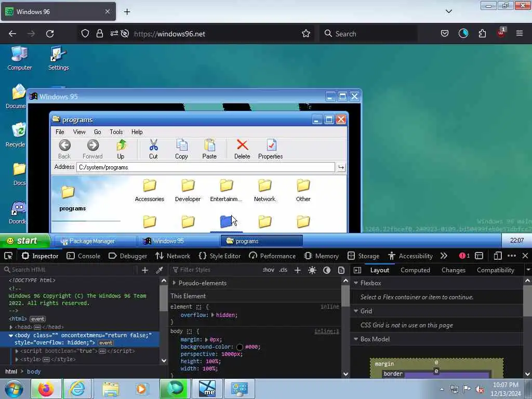Switch to the Style Editor tab
532x399 pixels.
point(220,256)
